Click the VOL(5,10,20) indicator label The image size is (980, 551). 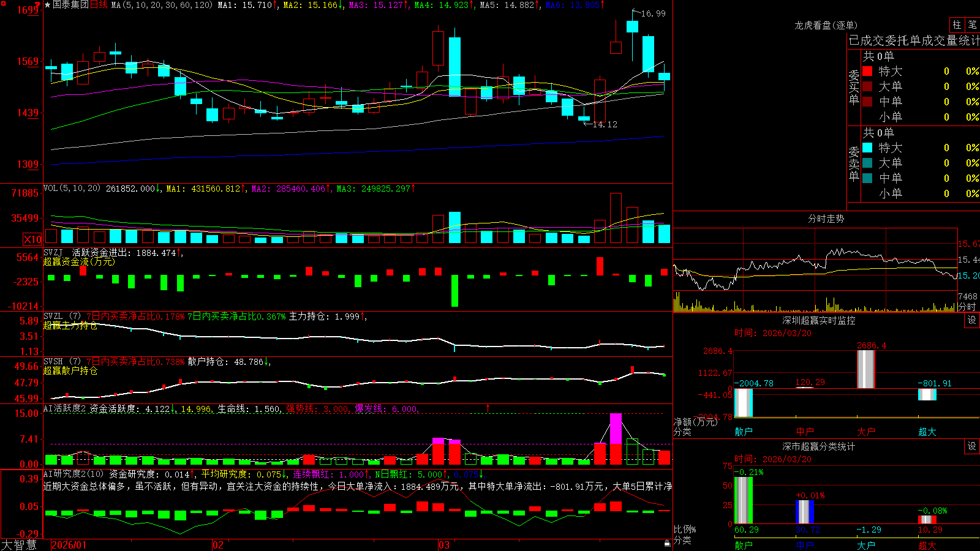(72, 189)
